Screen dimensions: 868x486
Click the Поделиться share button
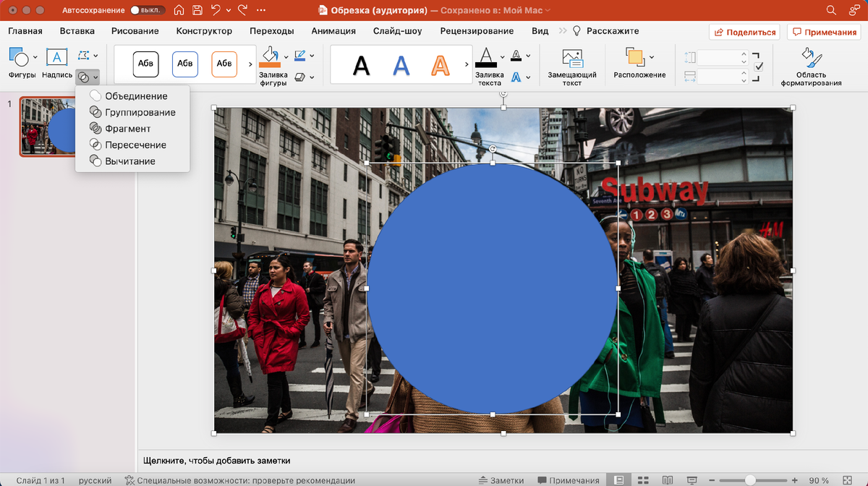[x=744, y=32]
